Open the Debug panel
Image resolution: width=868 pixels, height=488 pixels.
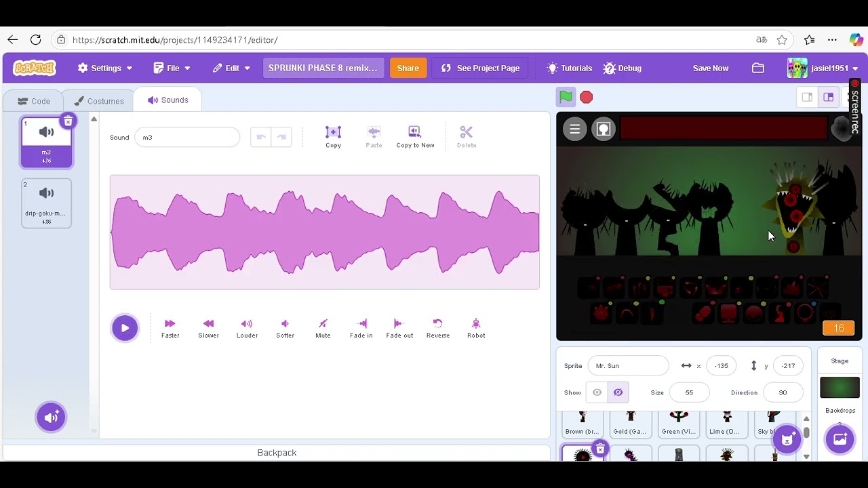[623, 68]
